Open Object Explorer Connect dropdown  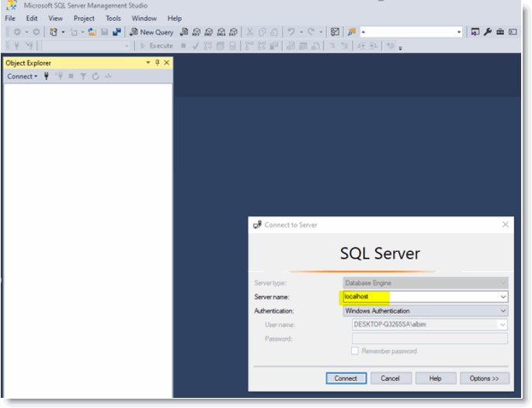tap(23, 76)
